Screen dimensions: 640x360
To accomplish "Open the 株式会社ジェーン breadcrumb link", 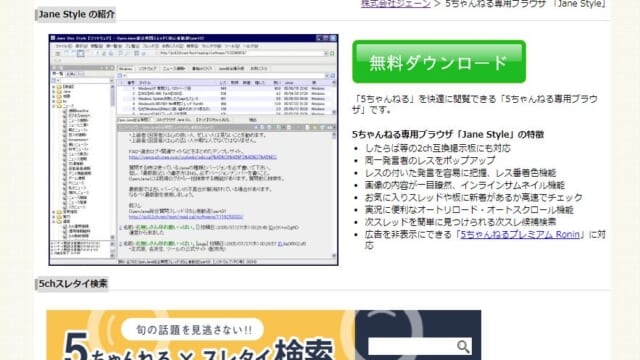I will click(396, 4).
